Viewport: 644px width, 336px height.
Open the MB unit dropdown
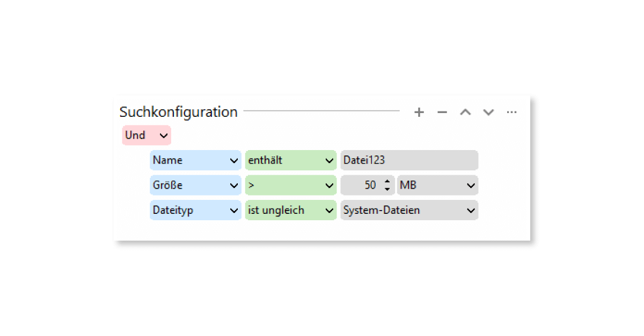437,185
